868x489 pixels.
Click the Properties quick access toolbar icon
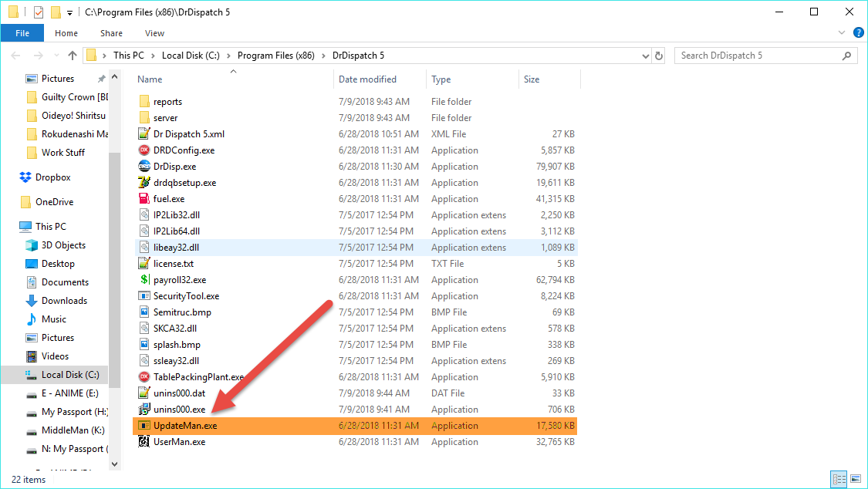tap(39, 12)
